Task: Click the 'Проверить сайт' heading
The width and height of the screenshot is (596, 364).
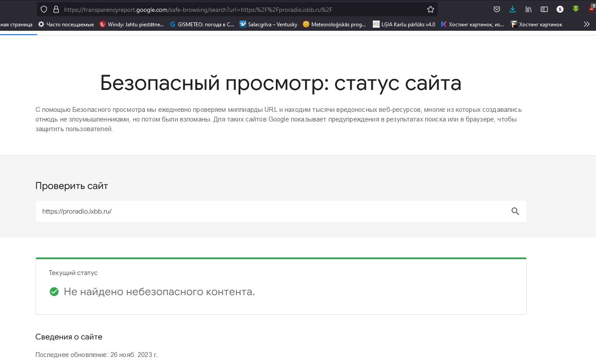Action: [x=71, y=186]
